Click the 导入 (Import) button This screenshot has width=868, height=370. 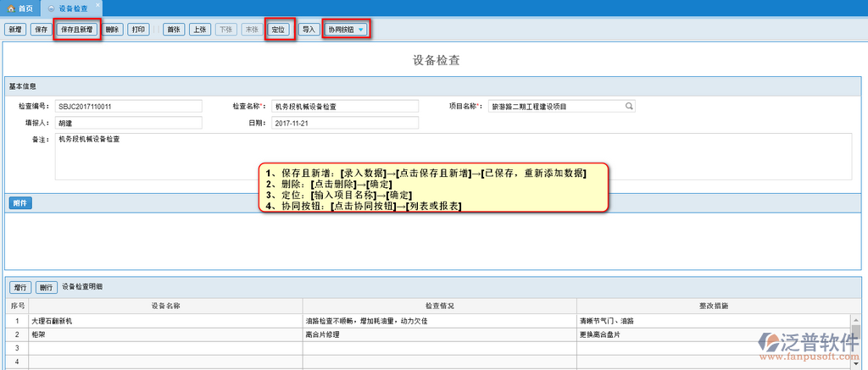click(309, 30)
